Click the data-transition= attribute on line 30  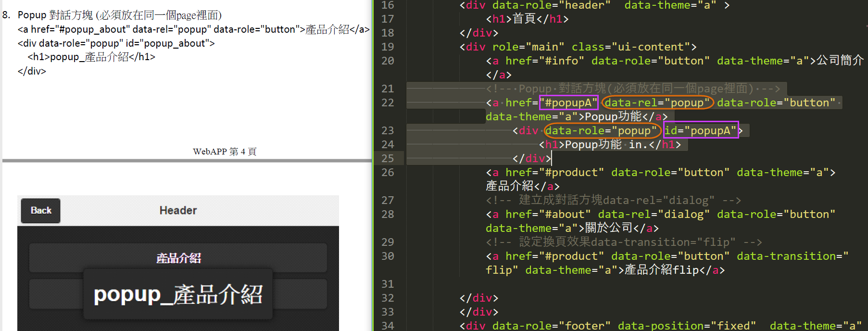click(x=793, y=256)
